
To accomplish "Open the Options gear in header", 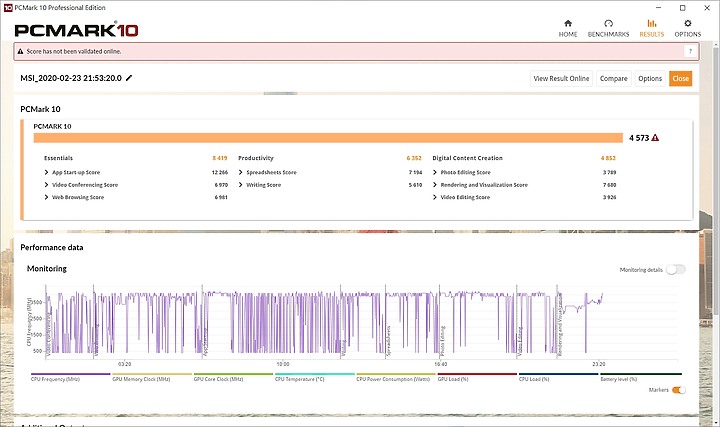I will [687, 28].
